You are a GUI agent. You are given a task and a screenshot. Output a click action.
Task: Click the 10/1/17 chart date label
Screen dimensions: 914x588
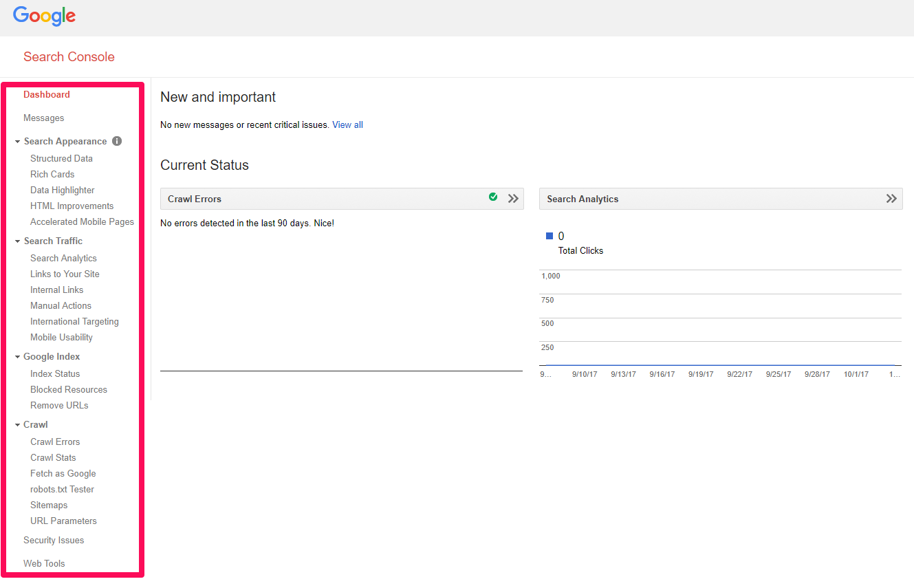856,375
